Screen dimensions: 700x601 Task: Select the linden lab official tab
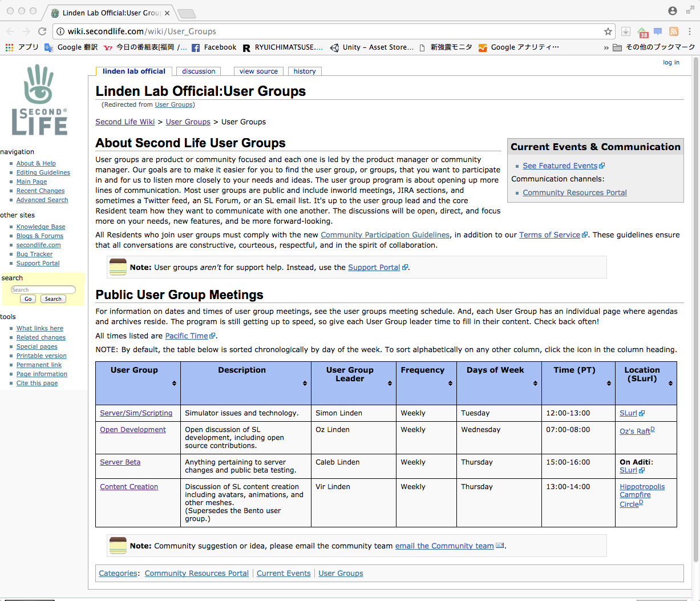[x=134, y=71]
